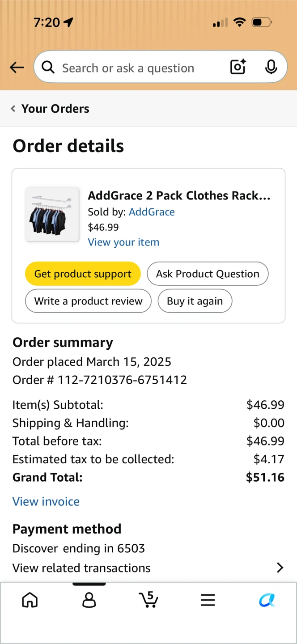Open the hamburger menu icon

[x=208, y=600]
